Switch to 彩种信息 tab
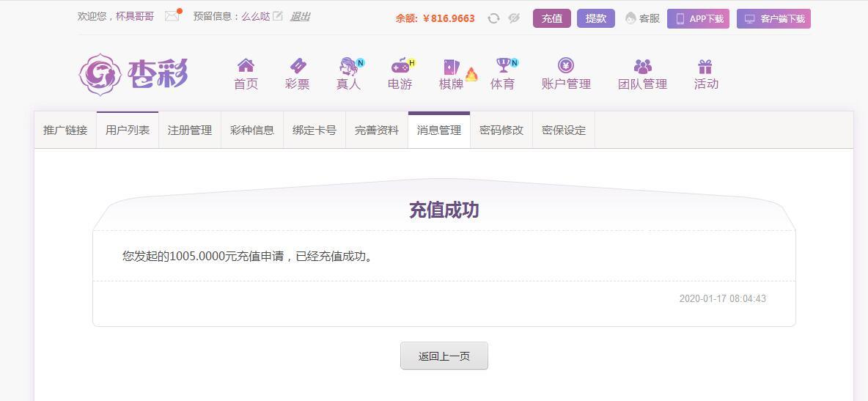This screenshot has height=401, width=868. pyautogui.click(x=252, y=130)
